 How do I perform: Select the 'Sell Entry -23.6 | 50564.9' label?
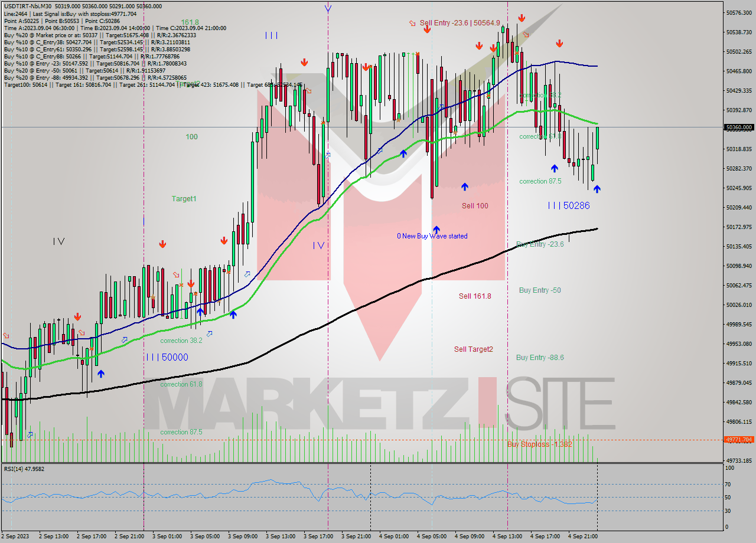coord(460,23)
